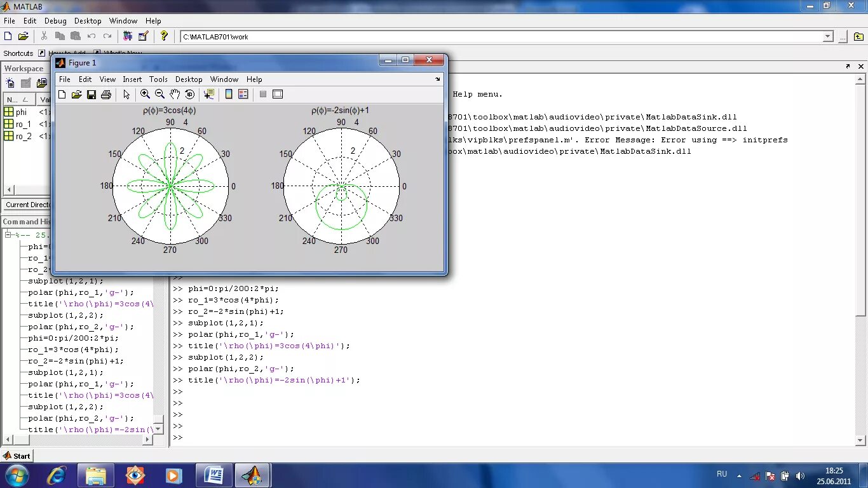Open selected variable in Workspace panel
This screenshot has width=868, height=488.
[26, 83]
